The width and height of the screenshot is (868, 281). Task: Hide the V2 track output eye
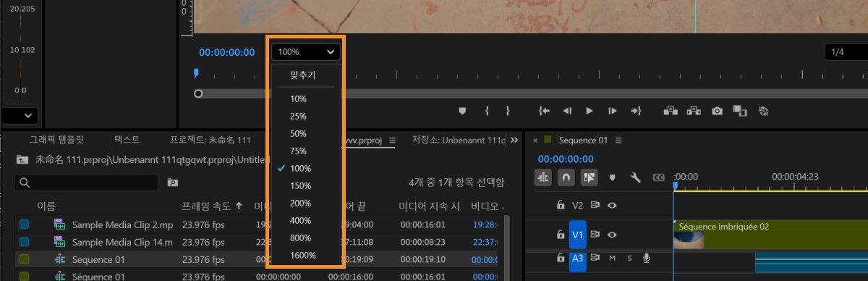[x=613, y=205]
